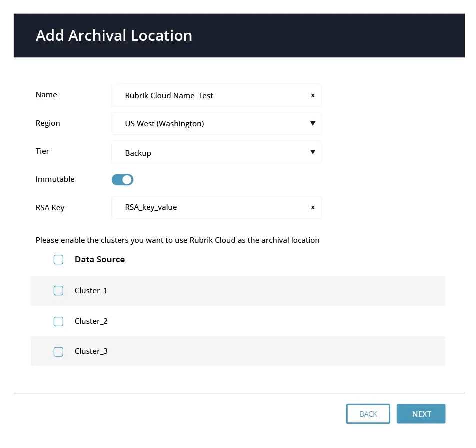The height and width of the screenshot is (448, 476).
Task: Click the Cluster_3 row label
Action: (x=91, y=351)
